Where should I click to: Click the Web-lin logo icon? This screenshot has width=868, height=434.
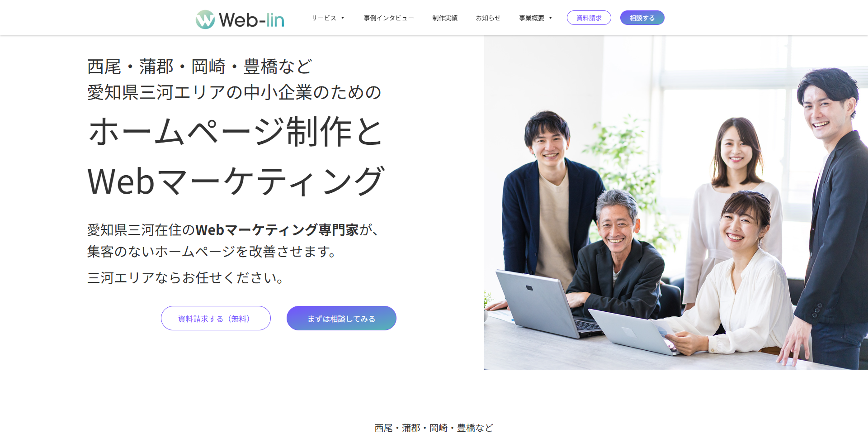(205, 19)
